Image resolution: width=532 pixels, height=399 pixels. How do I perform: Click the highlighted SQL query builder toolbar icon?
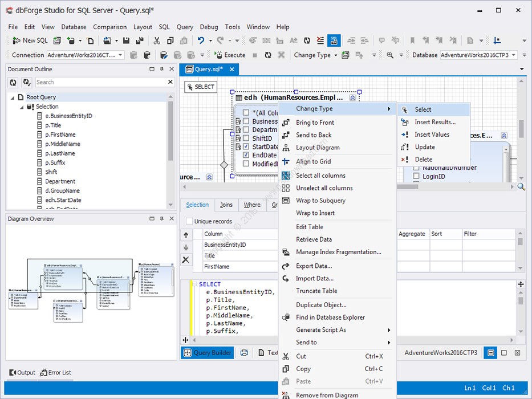pos(334,40)
